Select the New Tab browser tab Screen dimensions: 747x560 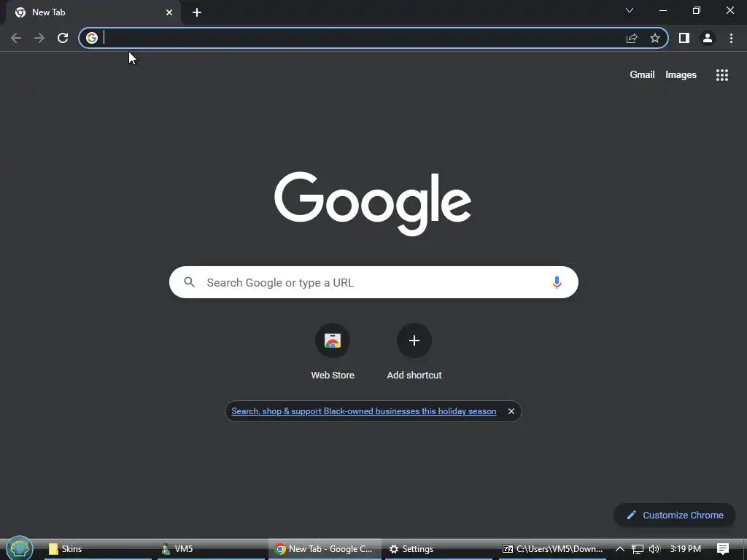(93, 12)
